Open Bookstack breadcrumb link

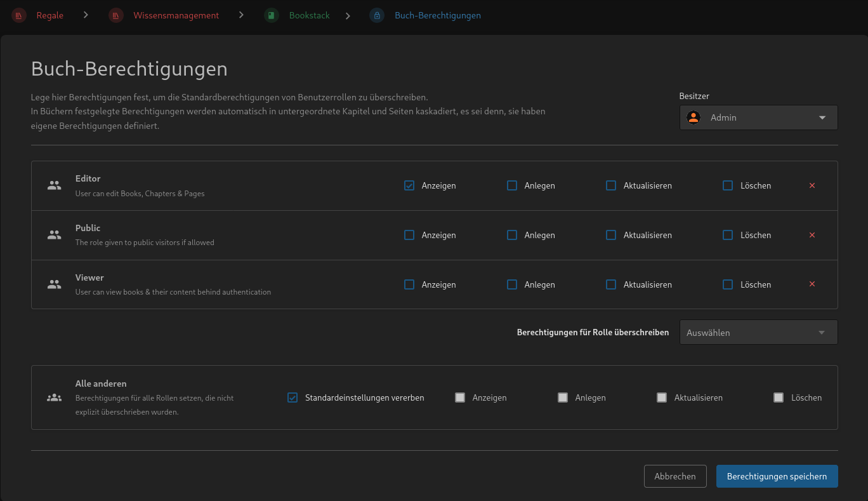pos(310,15)
